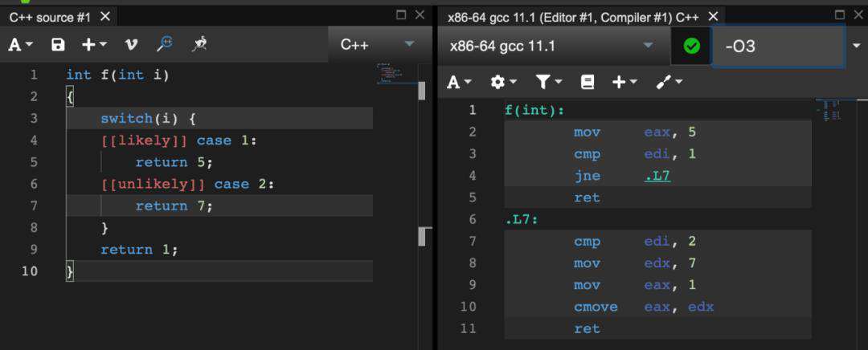This screenshot has height=350, width=868.
Task: Open the compiler output gear options menu
Action: (x=503, y=83)
